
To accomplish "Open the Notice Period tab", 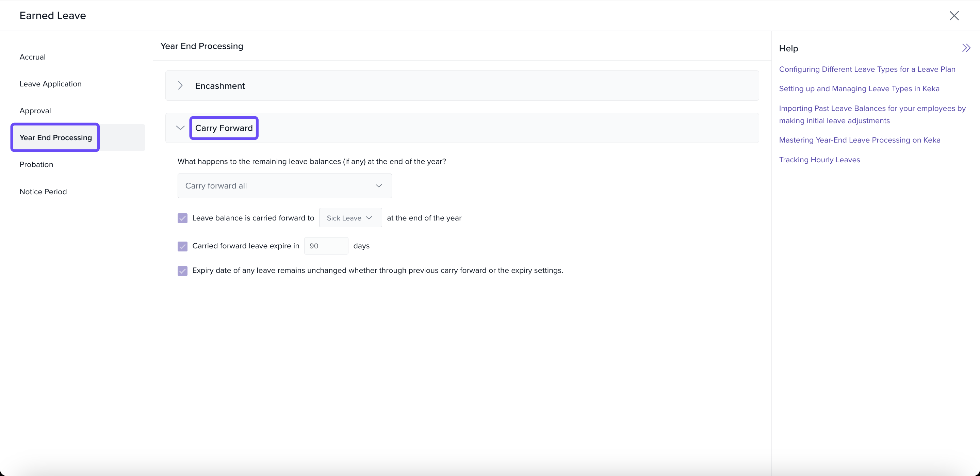I will (x=43, y=192).
